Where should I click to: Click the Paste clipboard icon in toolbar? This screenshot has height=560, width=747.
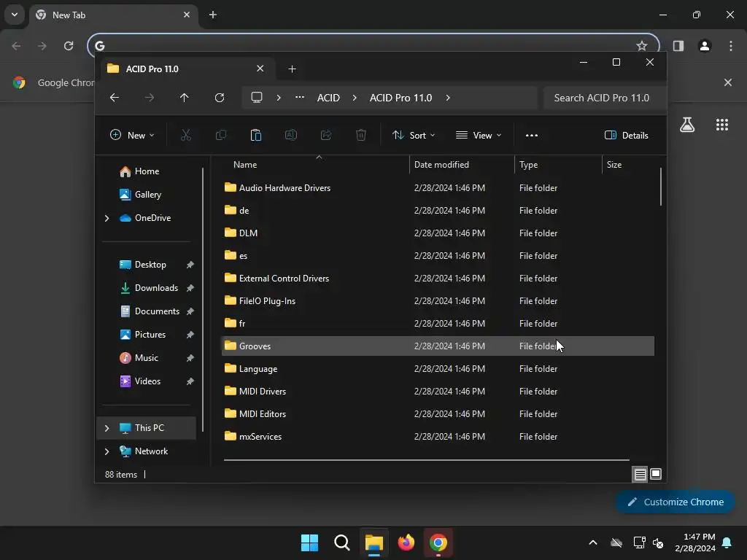(256, 135)
